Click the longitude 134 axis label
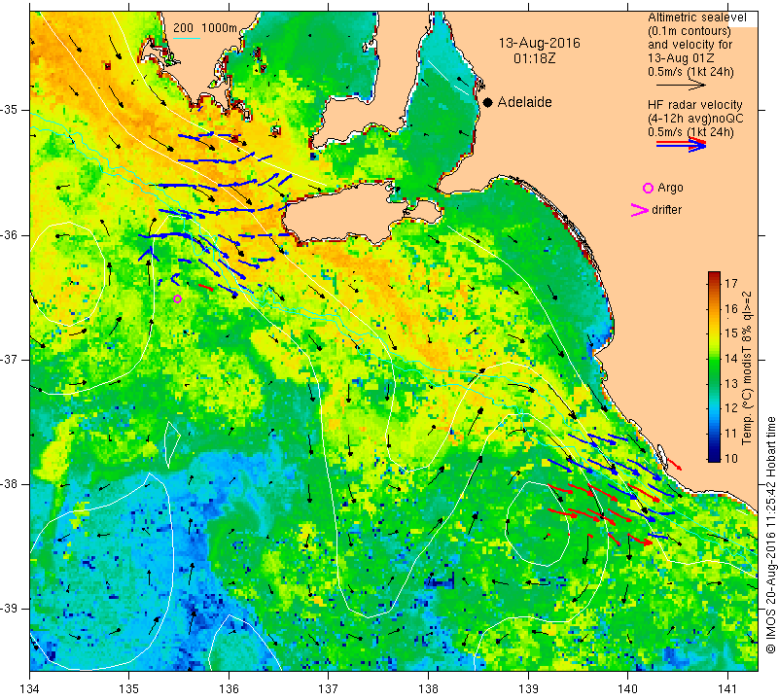The image size is (778, 700). (30, 689)
